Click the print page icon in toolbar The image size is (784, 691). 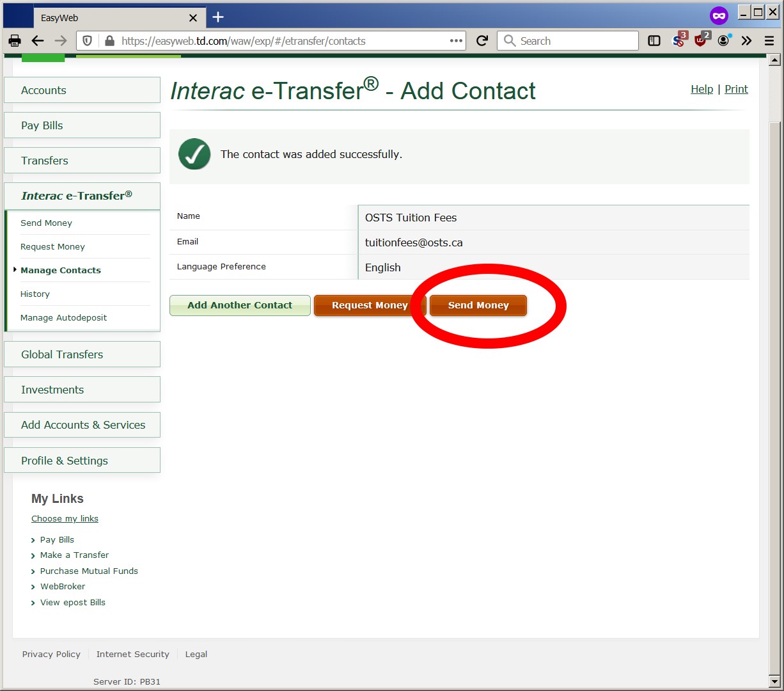click(14, 40)
